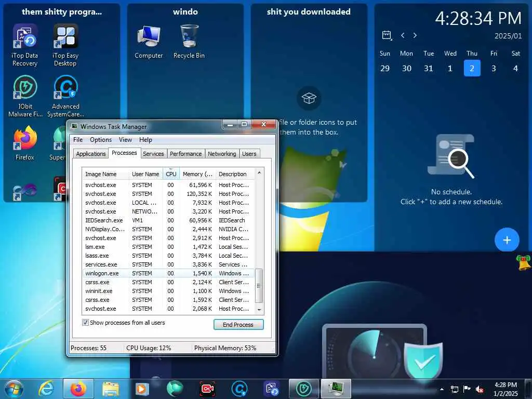The height and width of the screenshot is (399, 532).
Task: Select the IEDSearch.exe process row
Action: click(x=169, y=220)
